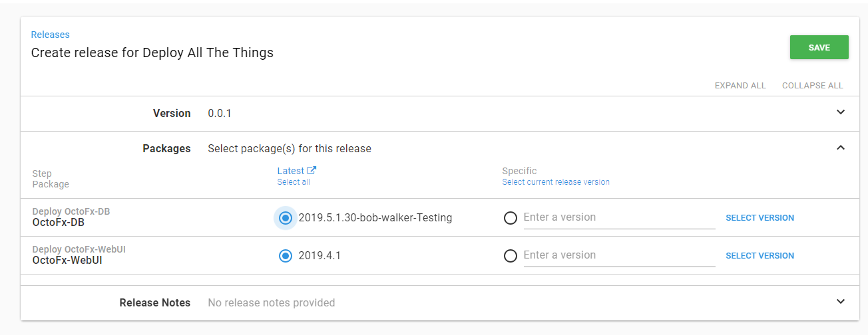This screenshot has height=335, width=868.
Task: Click Select current release version link
Action: pyautogui.click(x=555, y=182)
